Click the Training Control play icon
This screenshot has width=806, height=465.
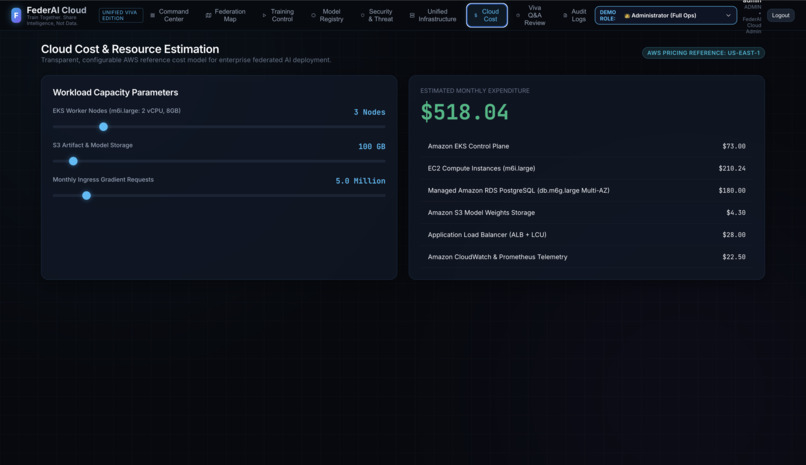(x=264, y=15)
